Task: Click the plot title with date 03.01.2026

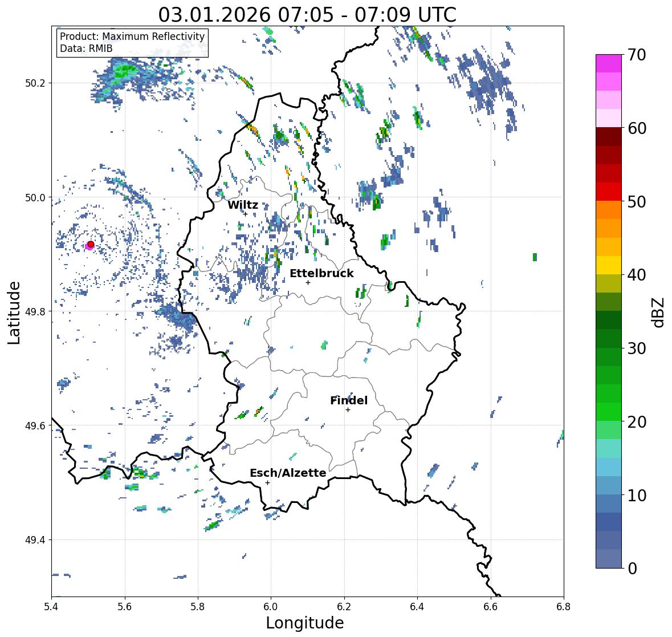Action: (307, 15)
